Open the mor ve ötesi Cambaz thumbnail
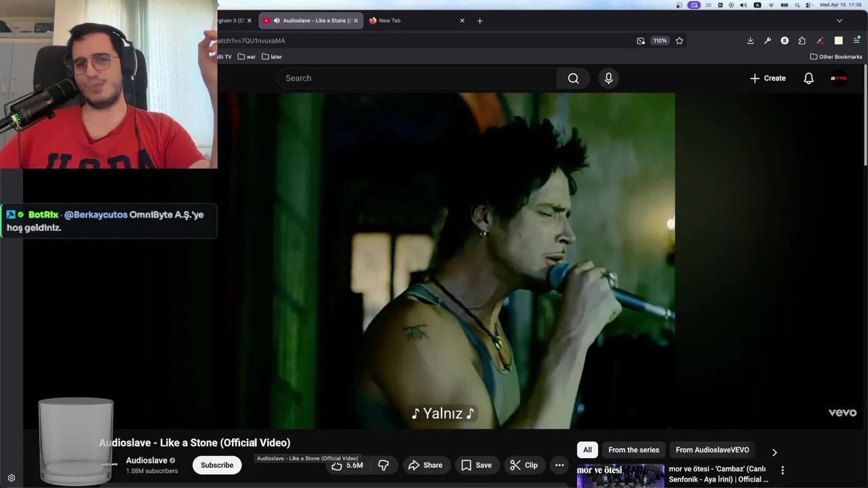Screen dimensions: 868x488 coord(620,476)
